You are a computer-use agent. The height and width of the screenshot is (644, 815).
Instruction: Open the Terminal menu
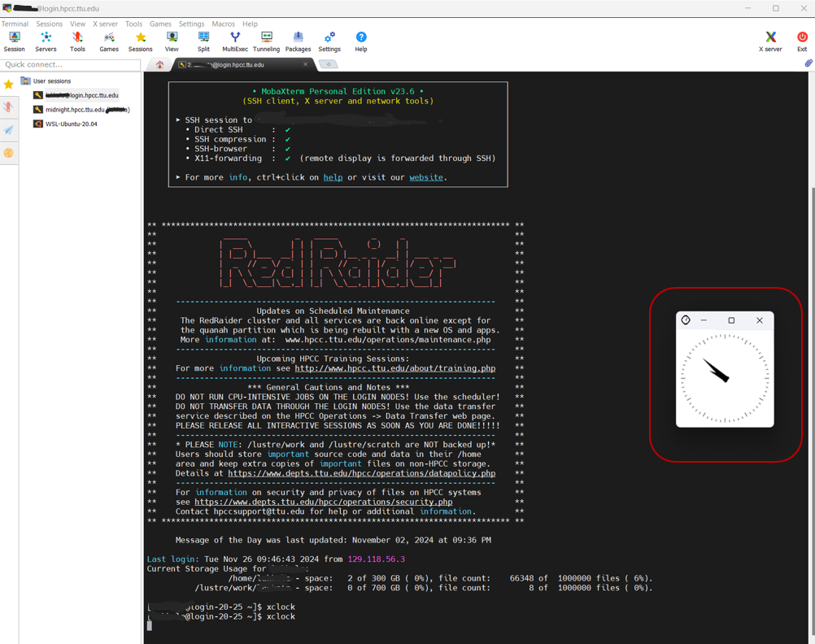(15, 24)
